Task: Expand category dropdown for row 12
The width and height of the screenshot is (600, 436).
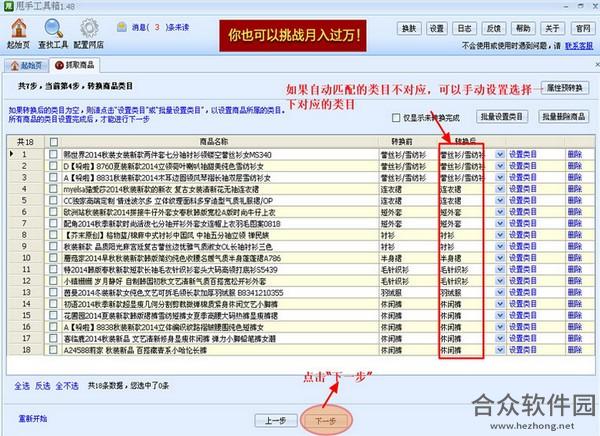Action: click(x=499, y=281)
